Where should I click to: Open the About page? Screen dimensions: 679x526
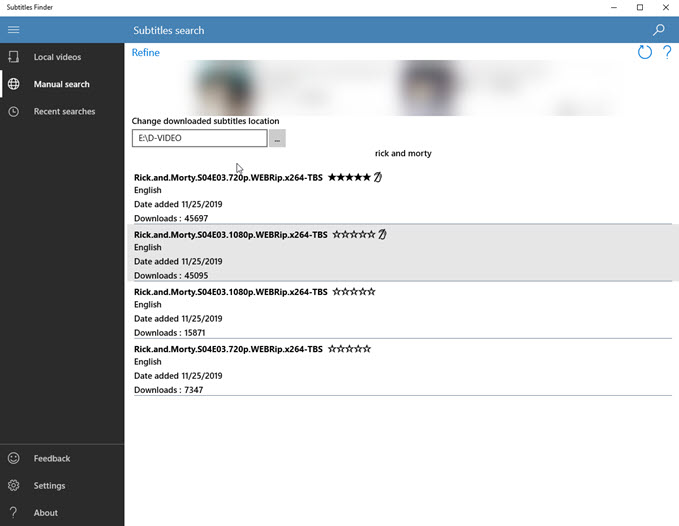coord(62,513)
